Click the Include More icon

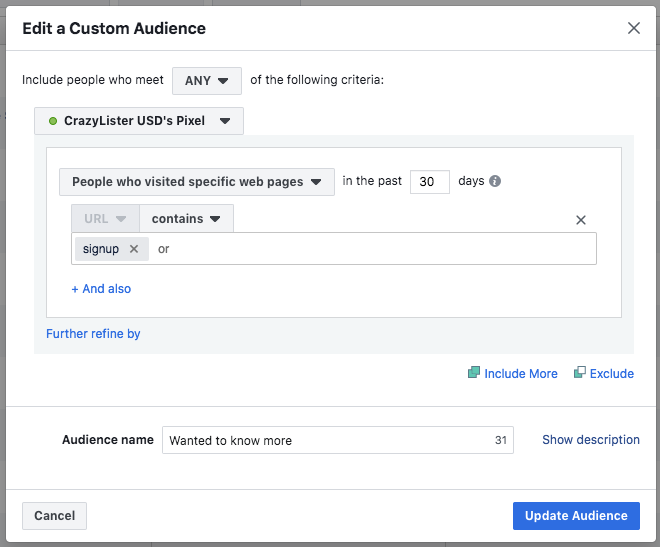pos(474,373)
